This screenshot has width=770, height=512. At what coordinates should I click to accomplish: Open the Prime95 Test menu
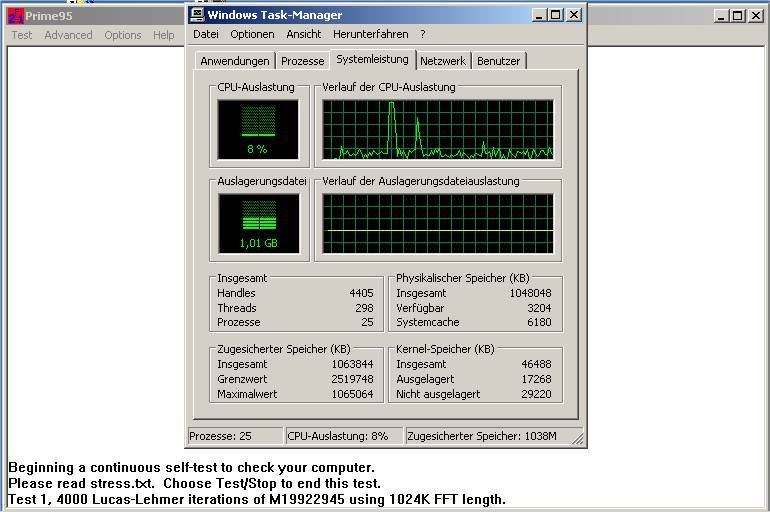(x=22, y=35)
